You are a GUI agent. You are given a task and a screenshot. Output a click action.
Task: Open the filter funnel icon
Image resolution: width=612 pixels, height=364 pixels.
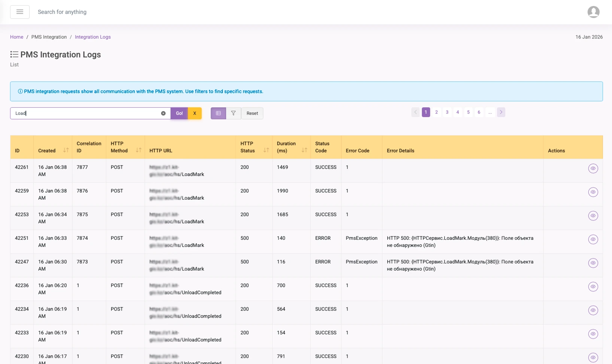click(233, 113)
